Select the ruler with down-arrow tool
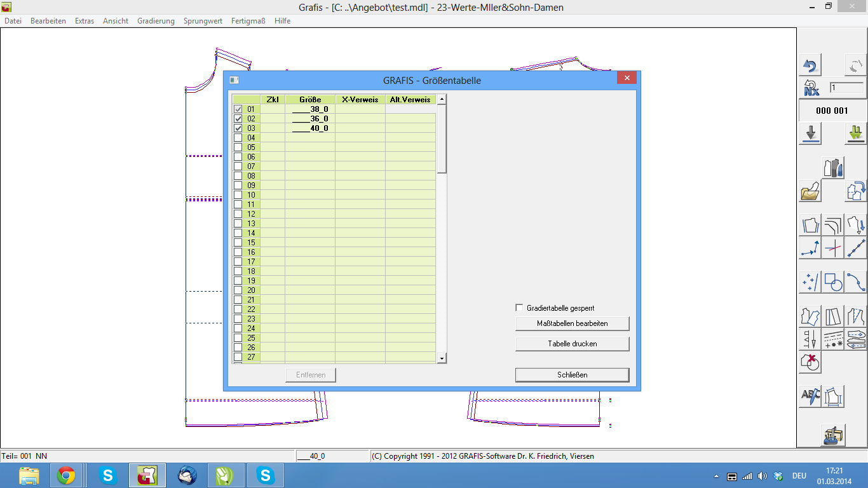868x488 pixels. 810,339
